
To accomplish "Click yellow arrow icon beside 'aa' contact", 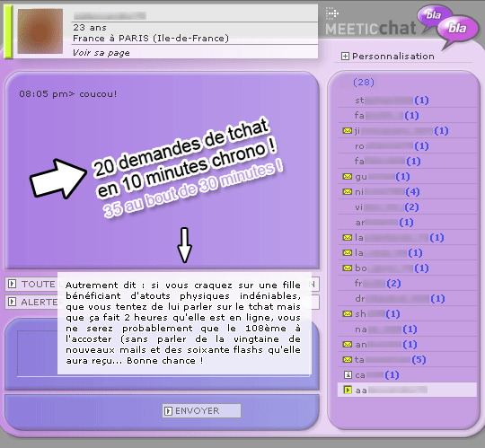I will [x=348, y=391].
